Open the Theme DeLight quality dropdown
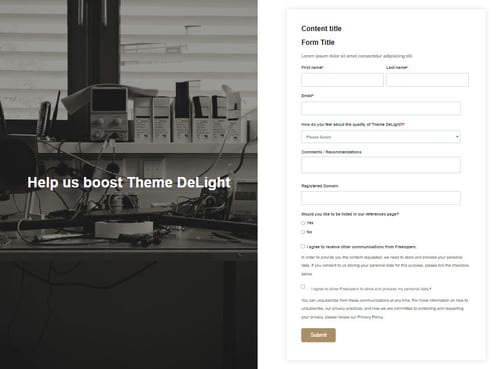The image size is (500, 369). pyautogui.click(x=381, y=137)
